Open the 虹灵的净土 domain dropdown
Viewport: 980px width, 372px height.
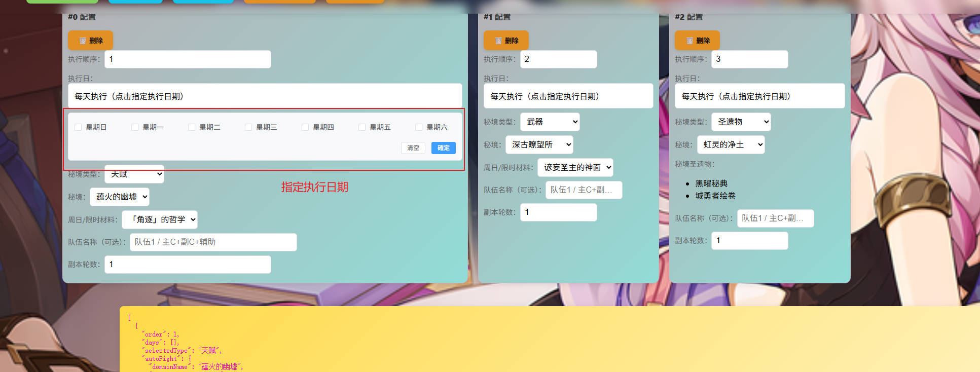(731, 144)
